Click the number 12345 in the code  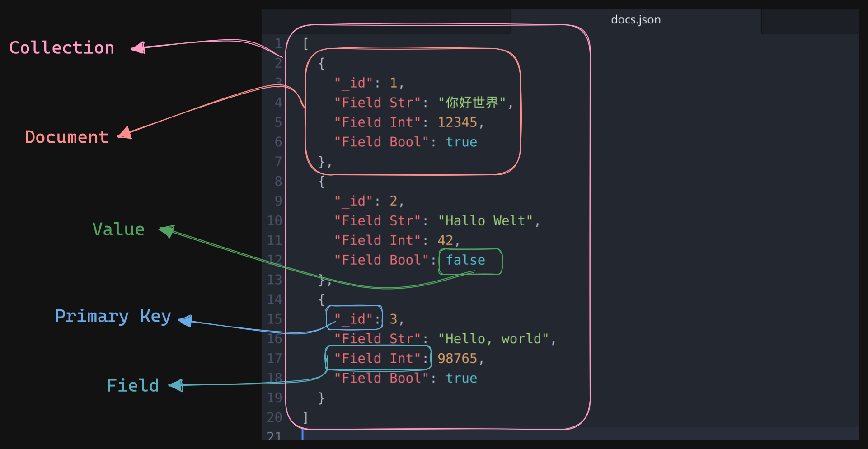457,122
